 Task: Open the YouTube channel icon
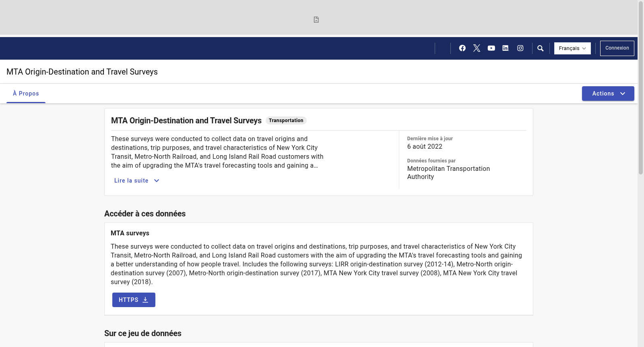(x=491, y=48)
